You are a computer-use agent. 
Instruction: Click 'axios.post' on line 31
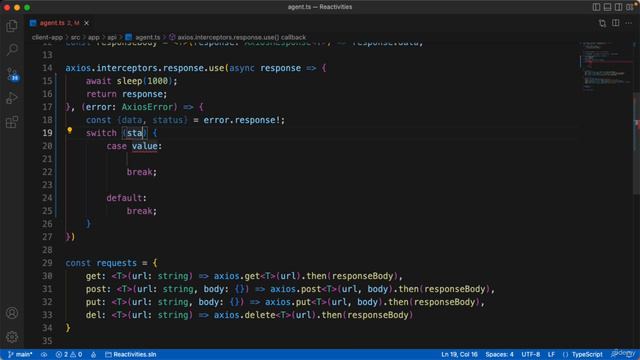pos(296,289)
